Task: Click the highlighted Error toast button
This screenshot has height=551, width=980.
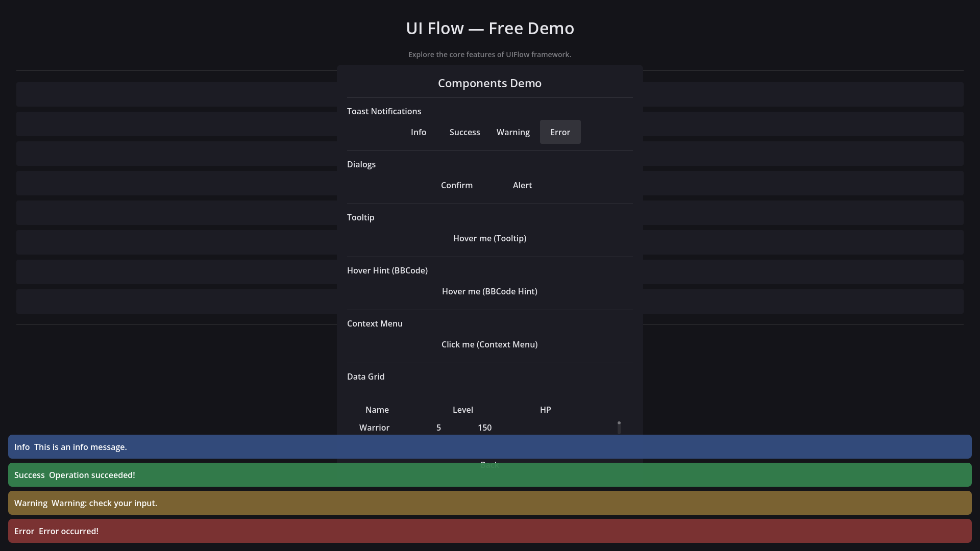Action: click(560, 132)
